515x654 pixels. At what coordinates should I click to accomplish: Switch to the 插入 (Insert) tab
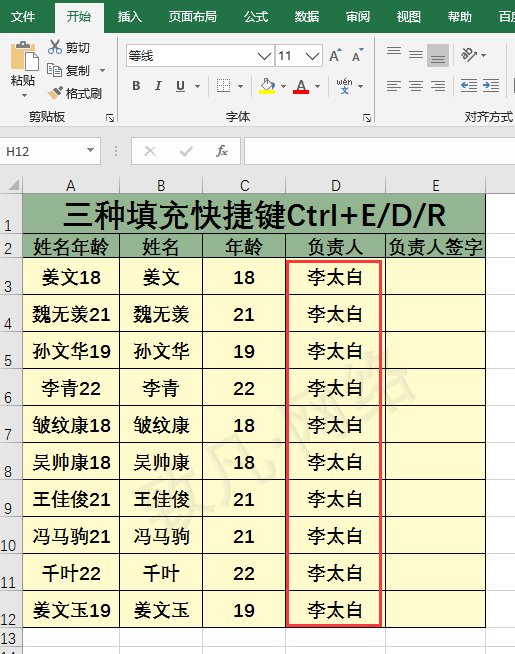[x=130, y=17]
